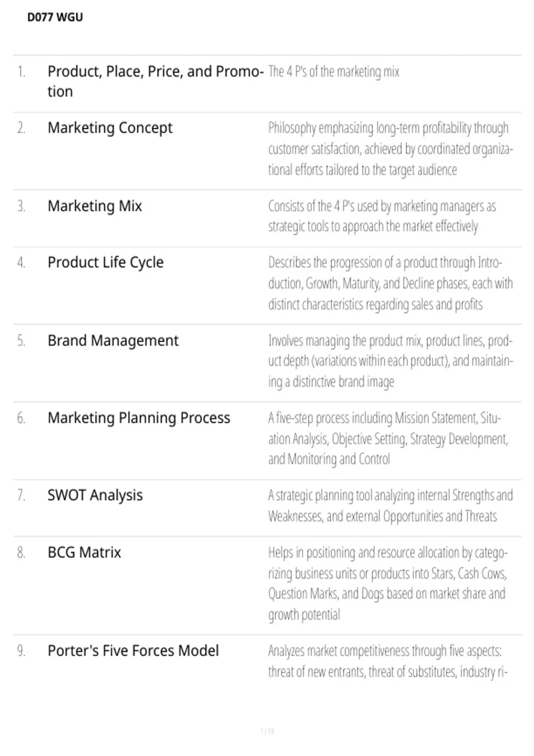Select the 'Marketing Mix' term
The height and width of the screenshot is (756, 534).
point(95,206)
